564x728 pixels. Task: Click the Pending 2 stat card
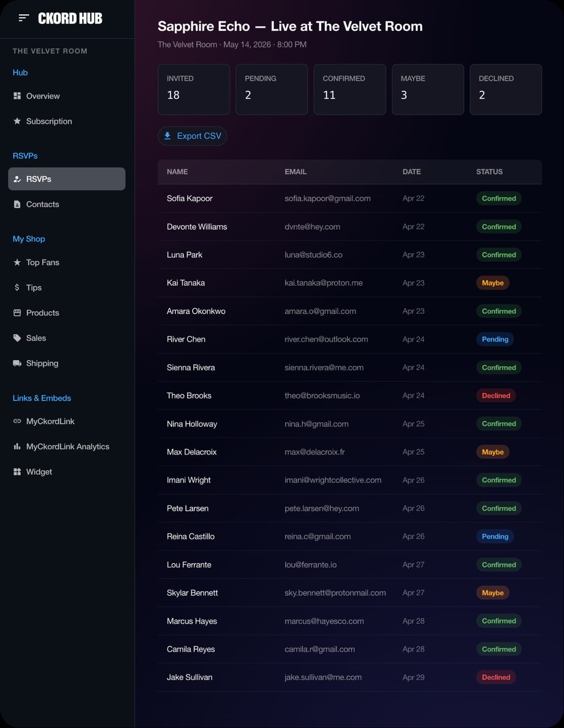[272, 90]
